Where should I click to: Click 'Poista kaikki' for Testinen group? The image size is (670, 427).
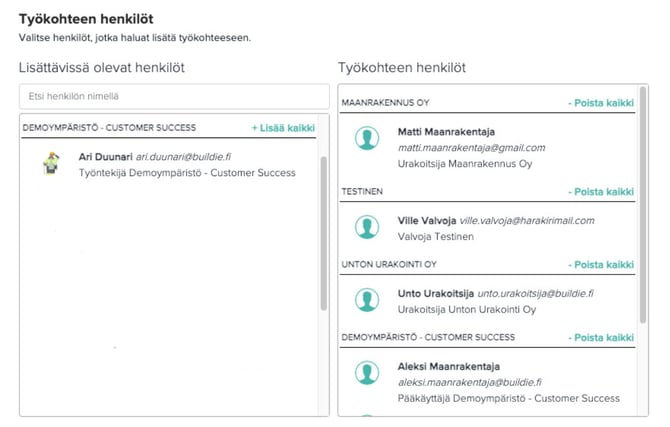[601, 191]
